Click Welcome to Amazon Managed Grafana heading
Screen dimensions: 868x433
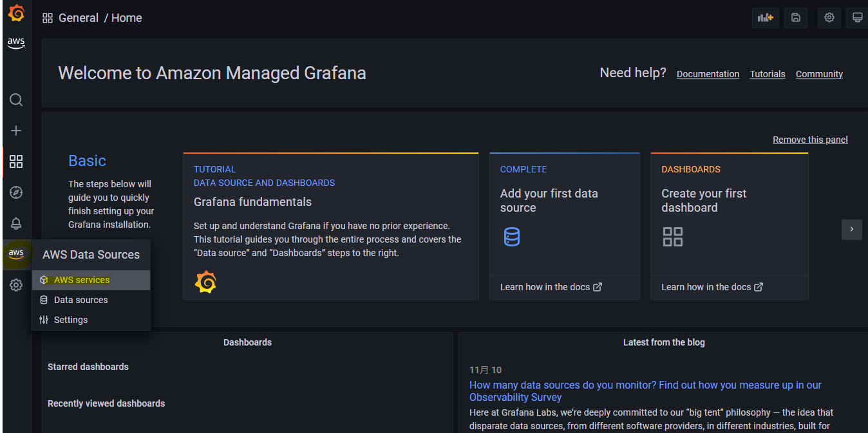tap(212, 73)
